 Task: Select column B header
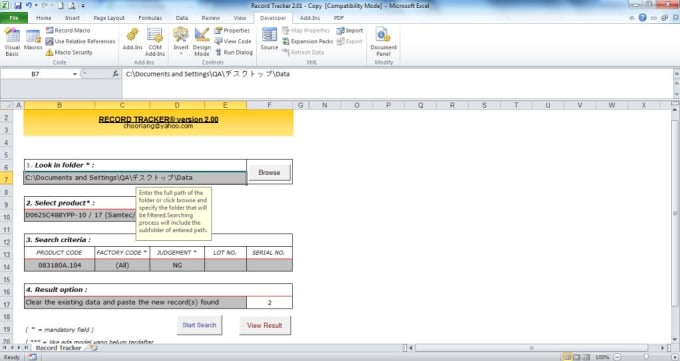tap(59, 105)
